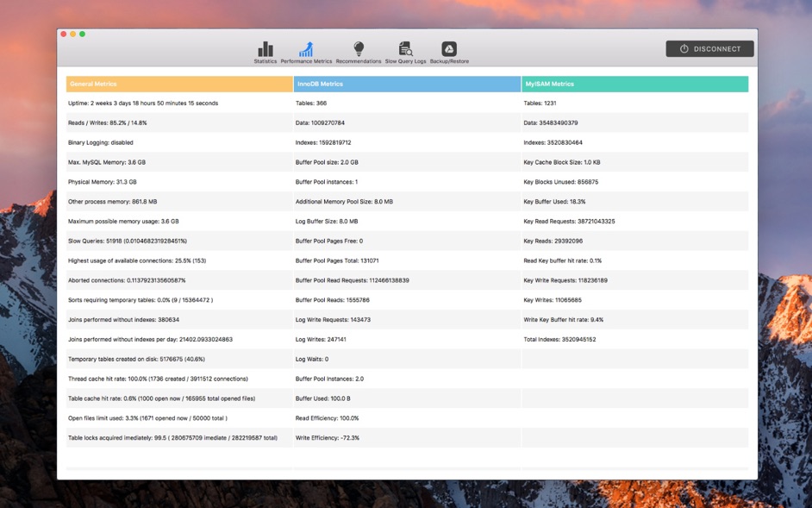
Task: Select Other process memory: 861.8 MB row
Action: [179, 202]
